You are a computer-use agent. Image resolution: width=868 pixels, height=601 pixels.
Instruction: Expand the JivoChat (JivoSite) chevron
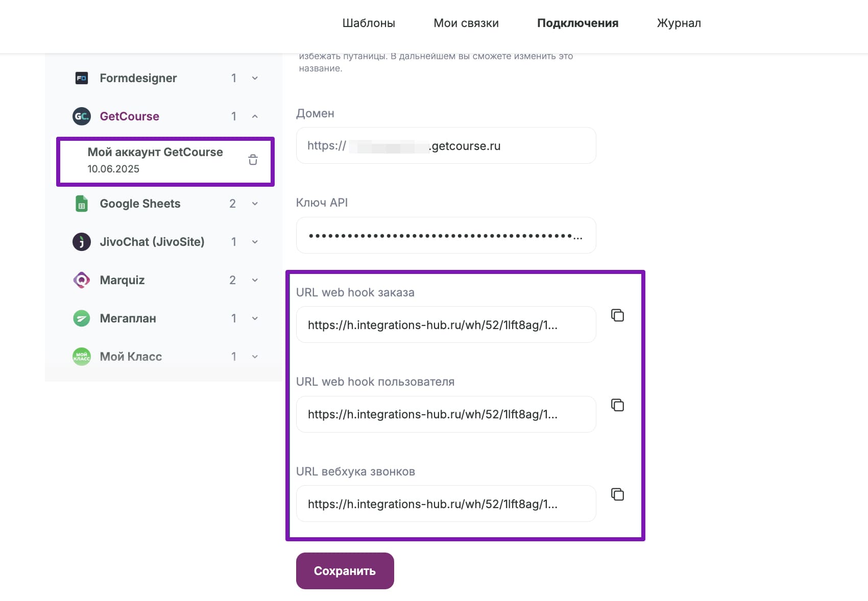(255, 242)
